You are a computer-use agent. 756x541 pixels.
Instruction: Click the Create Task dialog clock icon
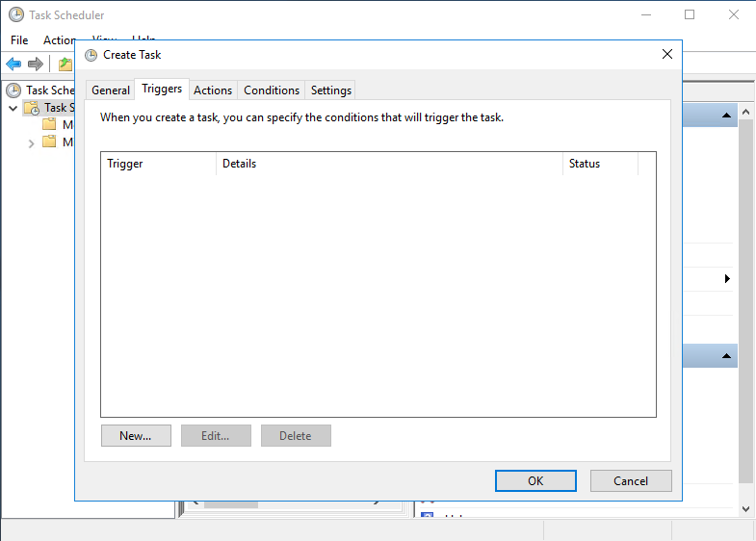(x=91, y=56)
